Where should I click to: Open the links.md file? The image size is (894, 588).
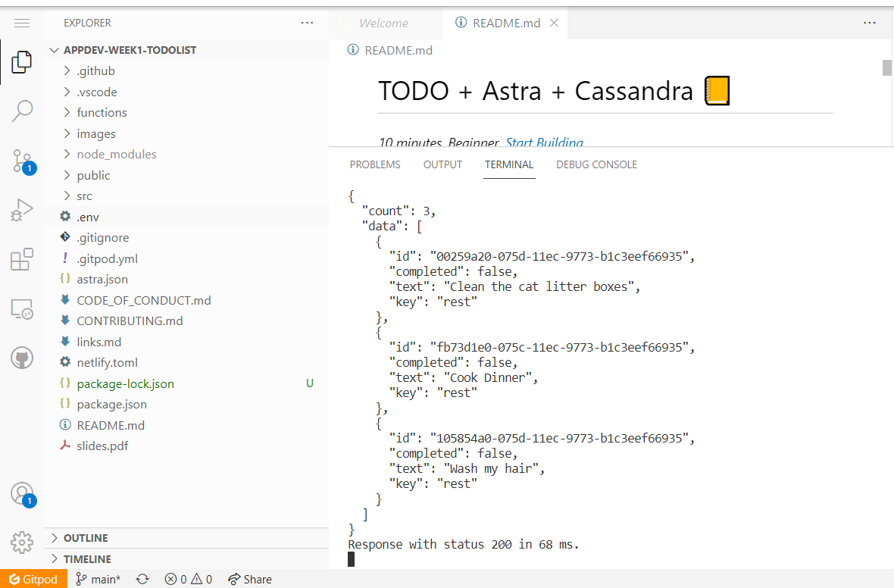[187, 342]
